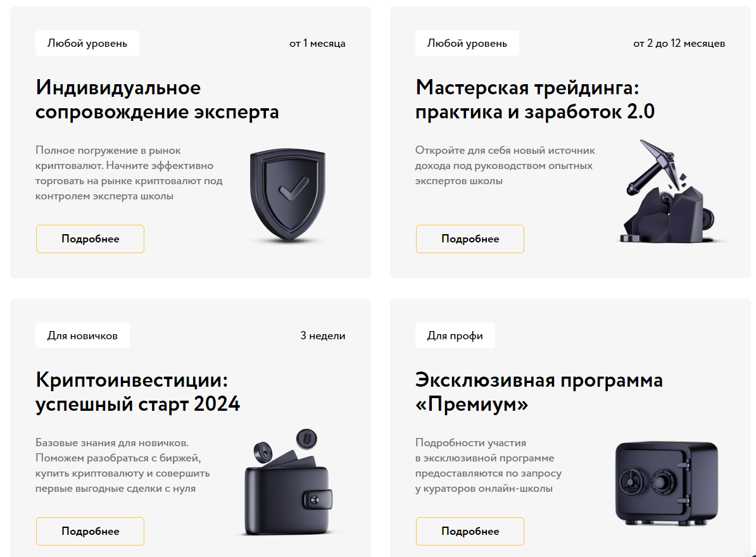Click the 3 недели duration label
Screen dimensions: 756x557
pos(322,336)
